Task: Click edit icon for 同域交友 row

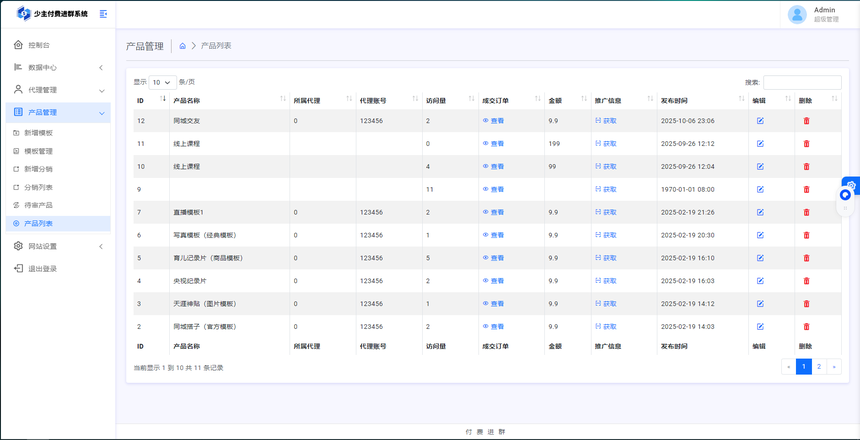Action: pyautogui.click(x=760, y=121)
